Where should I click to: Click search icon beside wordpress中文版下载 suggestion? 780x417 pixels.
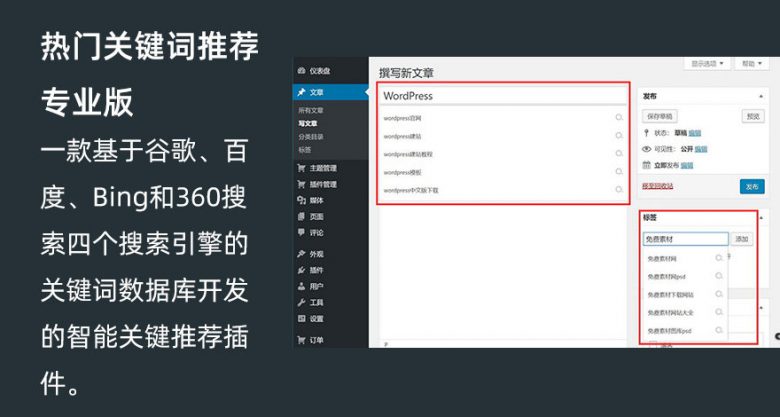(x=619, y=189)
